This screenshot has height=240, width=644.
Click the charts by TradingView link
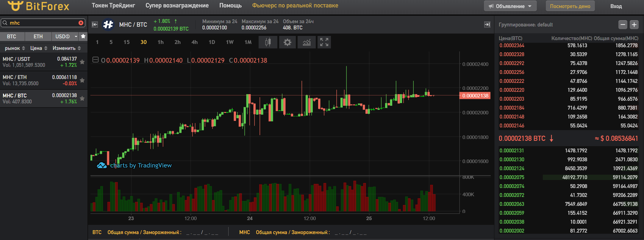point(135,165)
